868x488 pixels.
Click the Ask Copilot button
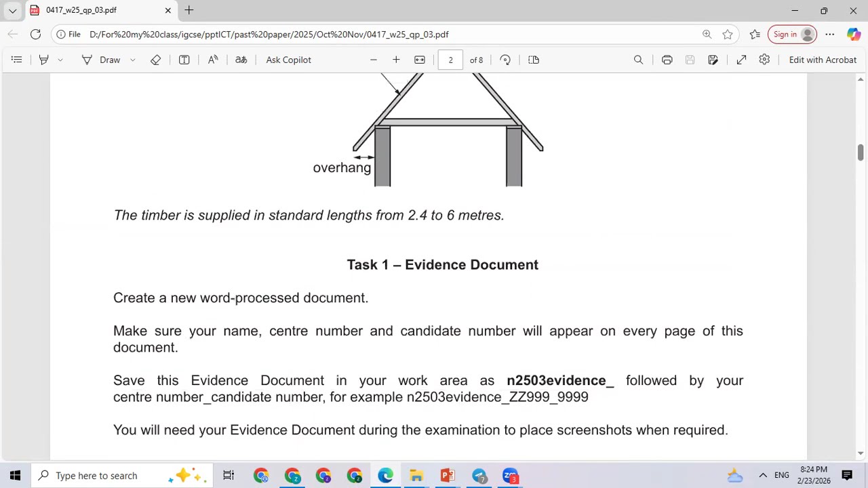click(288, 60)
